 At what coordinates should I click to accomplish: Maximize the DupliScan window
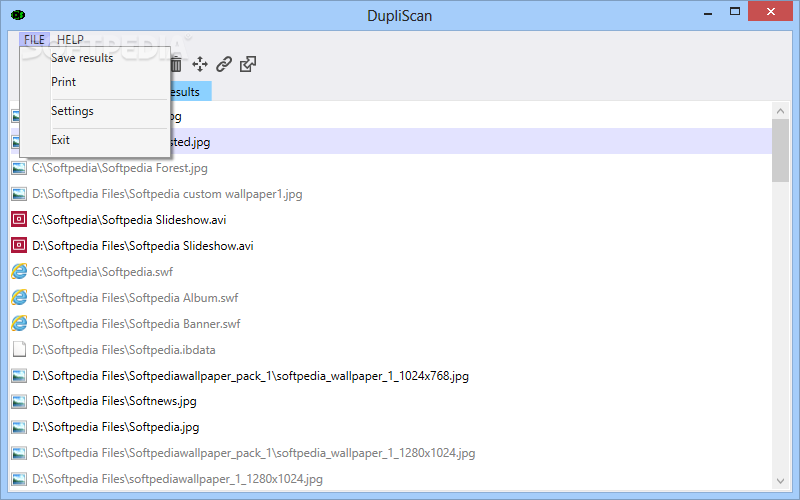(x=735, y=12)
